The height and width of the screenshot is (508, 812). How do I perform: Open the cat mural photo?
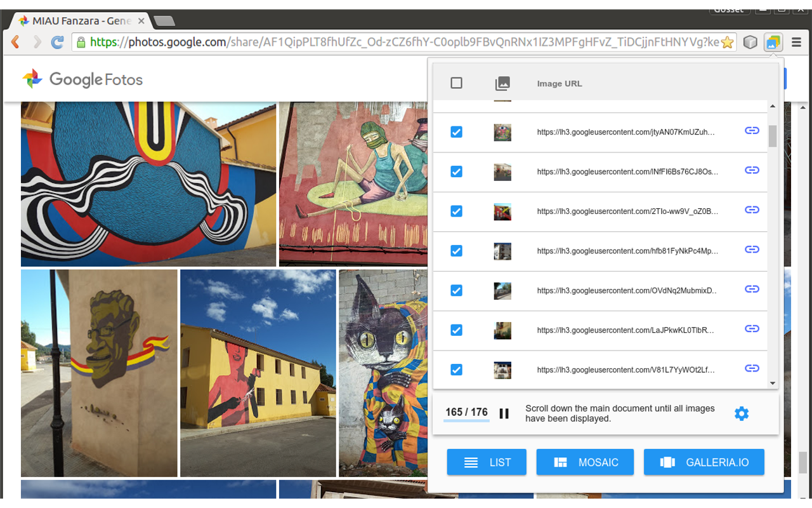coord(383,373)
